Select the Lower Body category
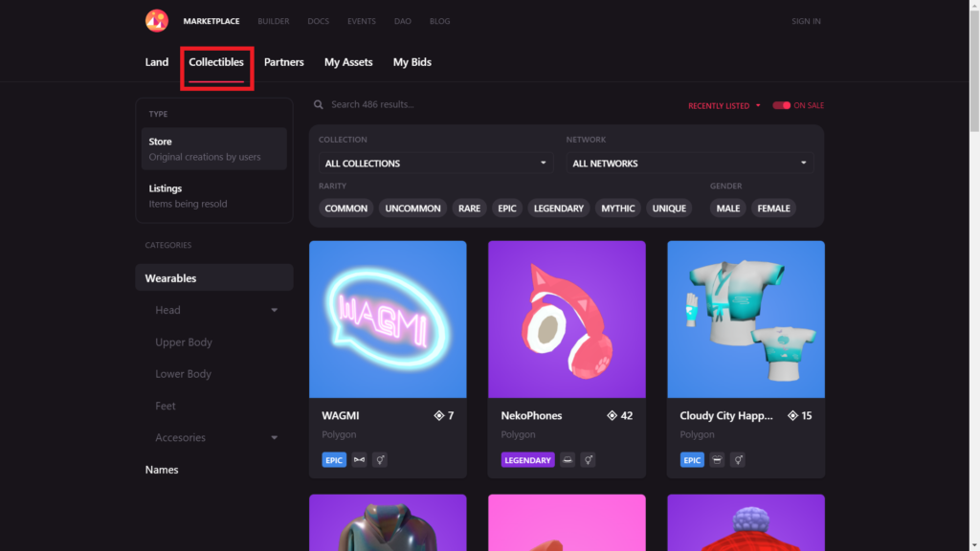The image size is (980, 551). pyautogui.click(x=183, y=374)
